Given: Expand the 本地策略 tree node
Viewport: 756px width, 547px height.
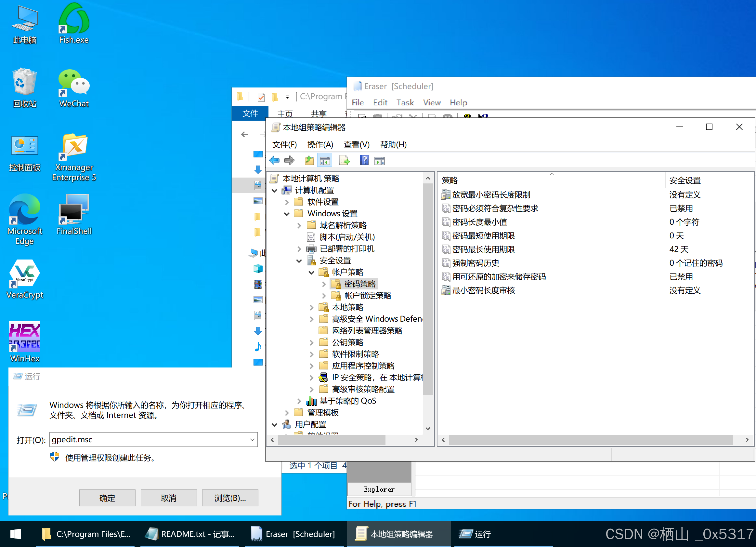Looking at the screenshot, I should click(x=311, y=308).
